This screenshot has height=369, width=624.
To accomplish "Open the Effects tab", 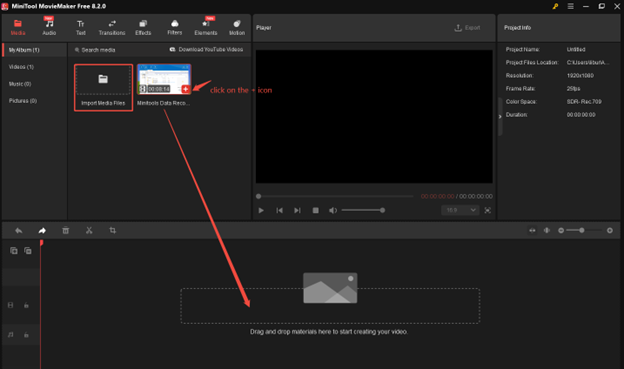I will click(143, 27).
